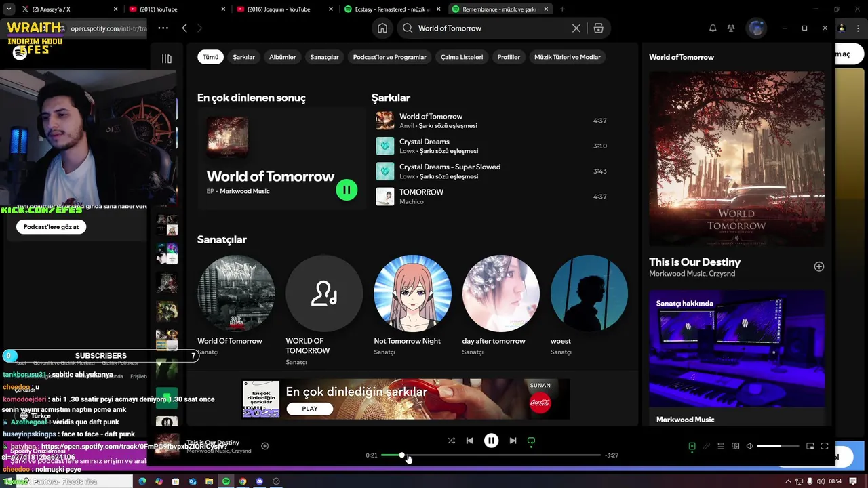Click the Podcast'lere göz at button

pos(52,227)
